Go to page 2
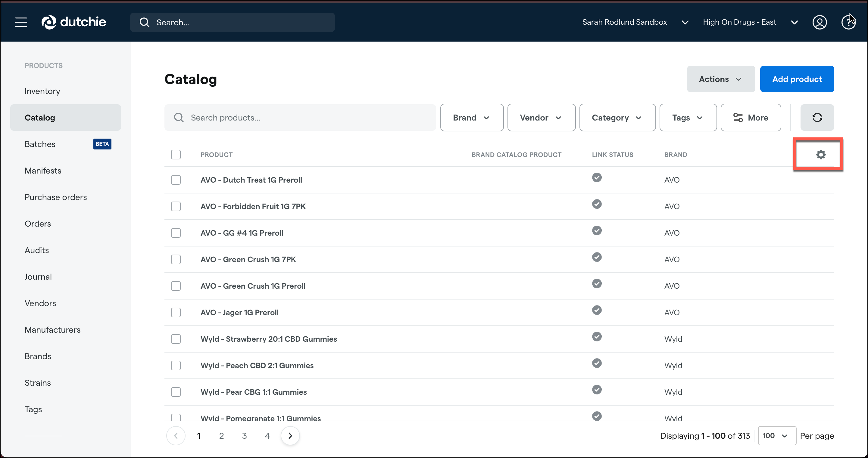Screen dimensions: 868x458 tap(221, 436)
